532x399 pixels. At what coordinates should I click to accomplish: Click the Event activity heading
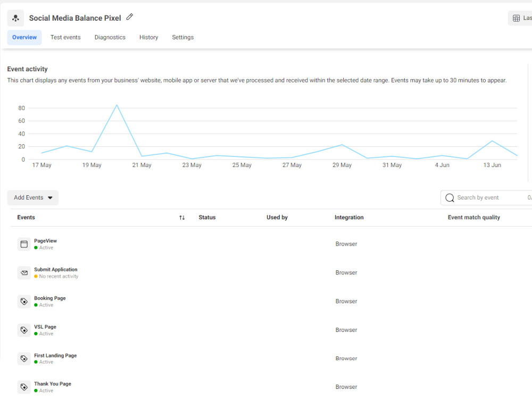tap(27, 69)
